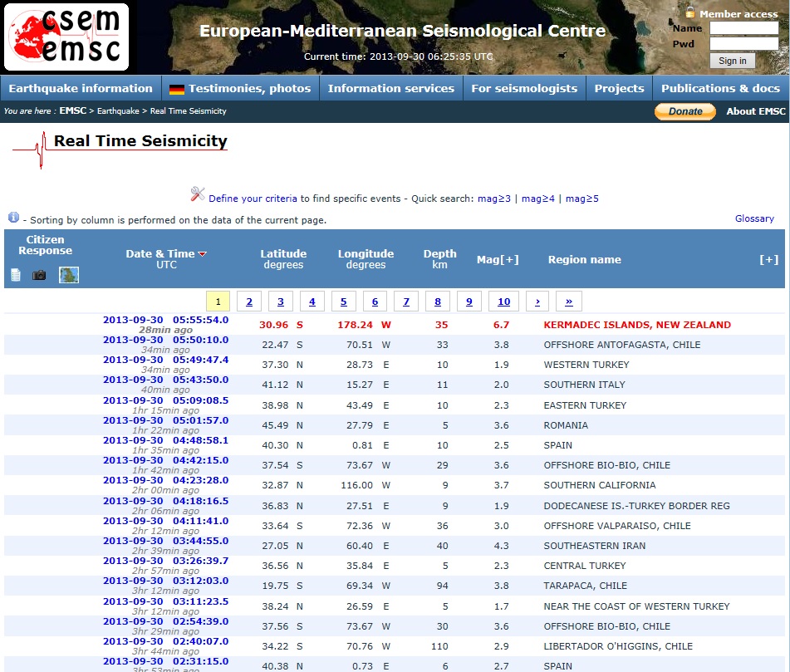This screenshot has width=790, height=672.
Task: Click the Earthquake breadcrumb link
Action: (118, 110)
